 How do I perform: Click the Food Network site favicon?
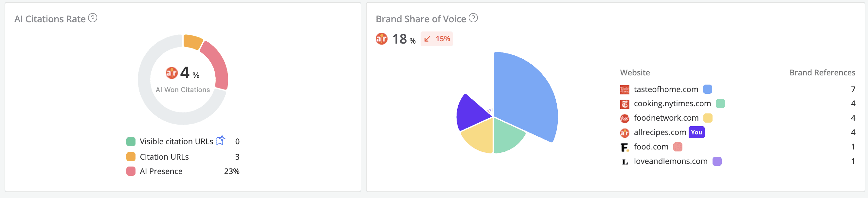[x=624, y=118]
